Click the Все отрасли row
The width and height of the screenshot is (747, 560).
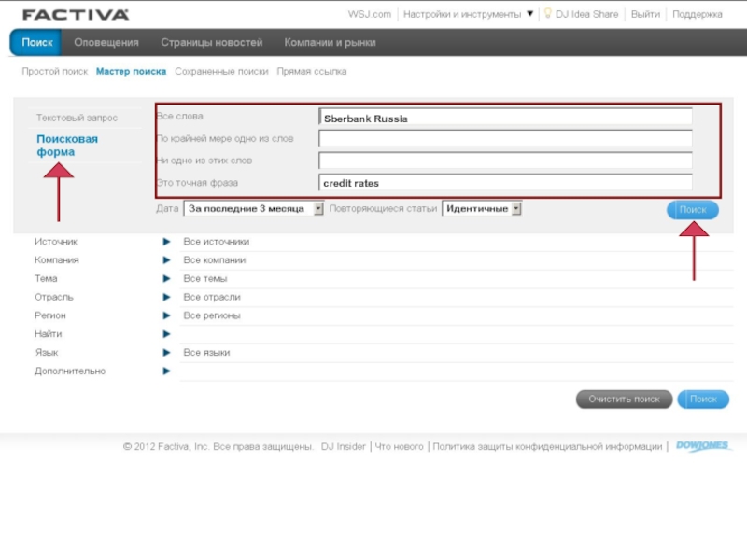click(457, 297)
